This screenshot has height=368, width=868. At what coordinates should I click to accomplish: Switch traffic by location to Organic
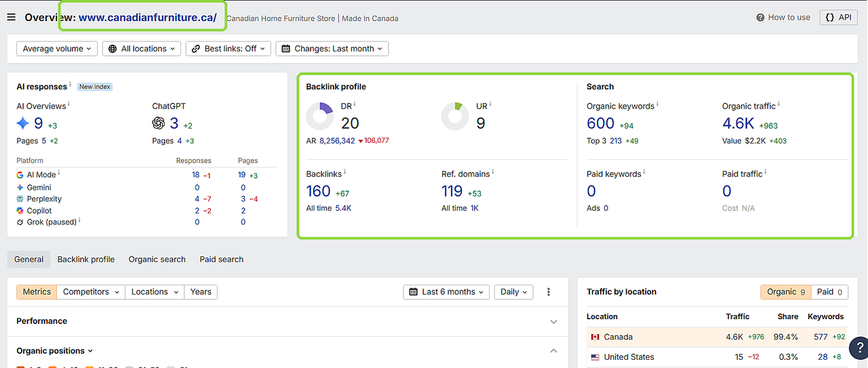click(x=785, y=292)
